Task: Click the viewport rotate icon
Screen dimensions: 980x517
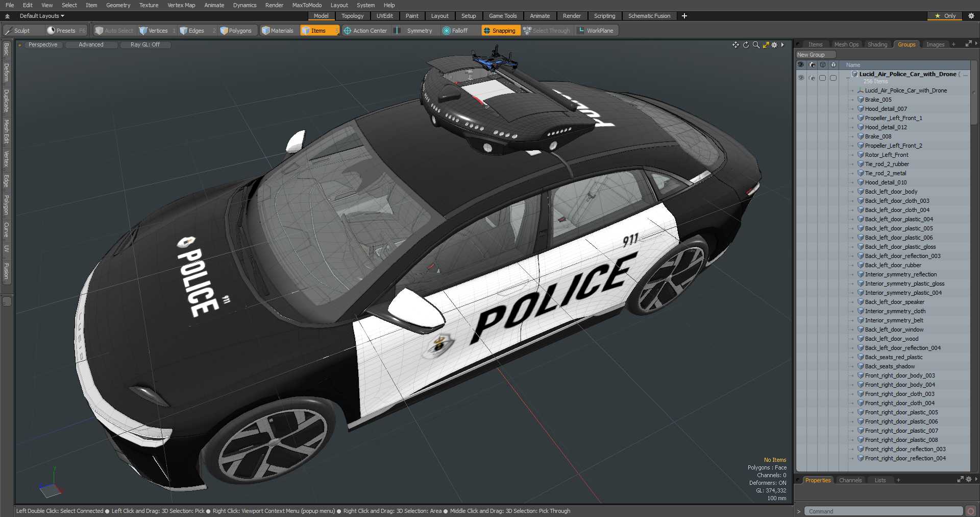Action: (746, 45)
